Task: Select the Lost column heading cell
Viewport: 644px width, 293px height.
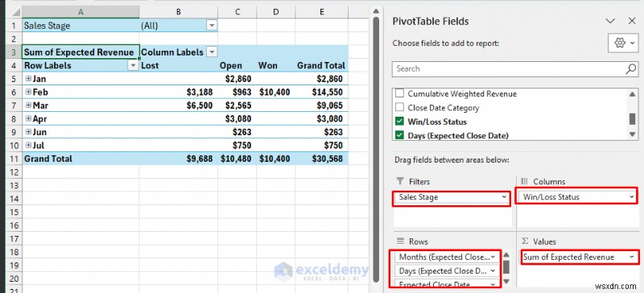Action: (178, 66)
